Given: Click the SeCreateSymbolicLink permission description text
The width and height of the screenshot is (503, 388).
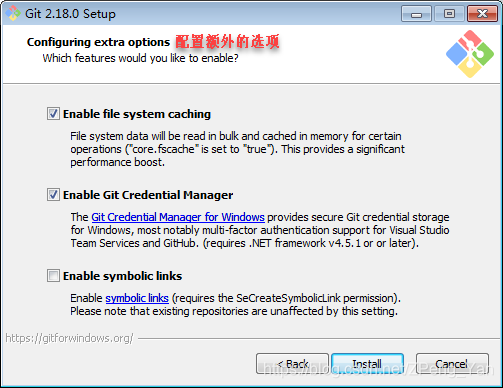Looking at the screenshot, I should tap(235, 304).
